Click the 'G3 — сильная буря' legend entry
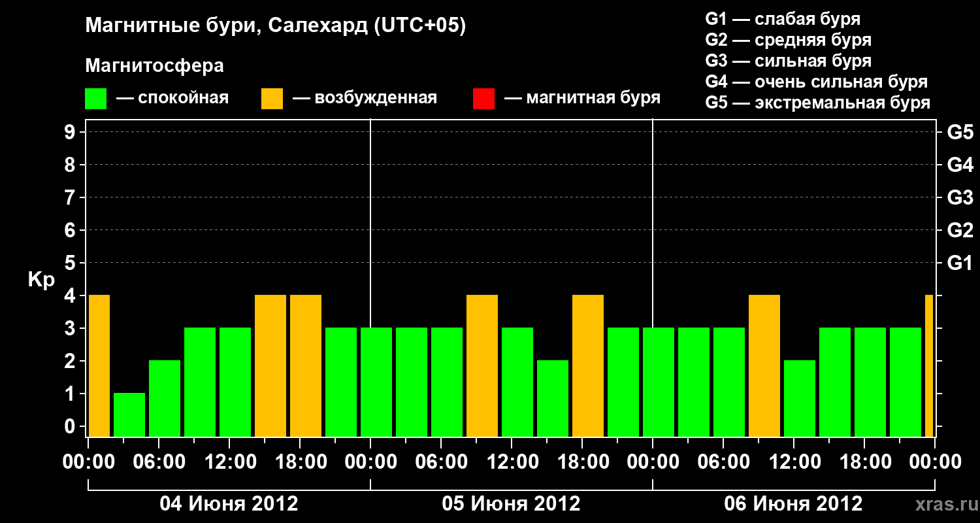The image size is (980, 523). (x=789, y=61)
